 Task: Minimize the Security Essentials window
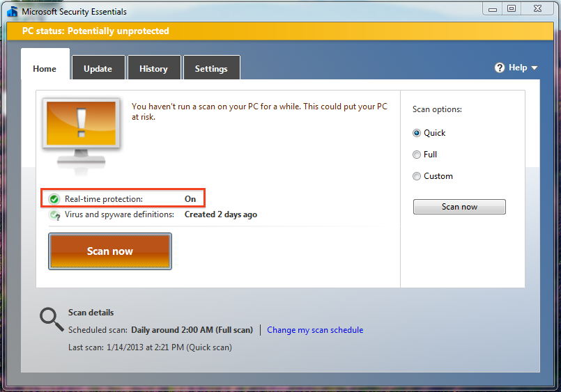tap(493, 9)
